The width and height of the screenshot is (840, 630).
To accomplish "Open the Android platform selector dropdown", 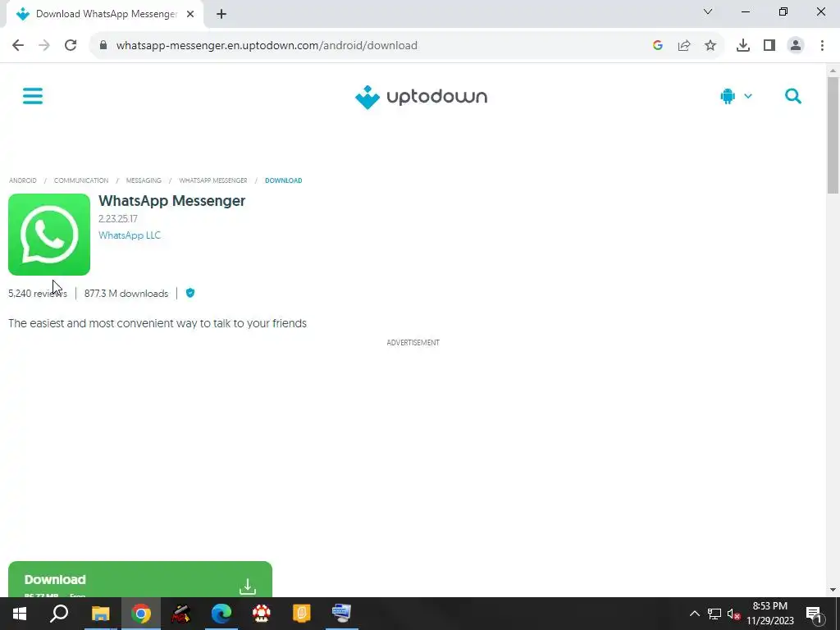I will [736, 97].
